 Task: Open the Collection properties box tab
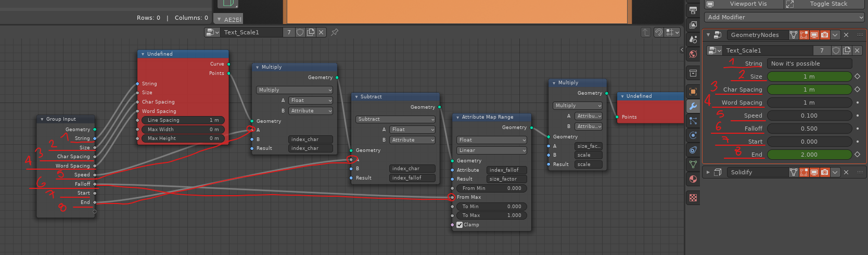click(693, 73)
